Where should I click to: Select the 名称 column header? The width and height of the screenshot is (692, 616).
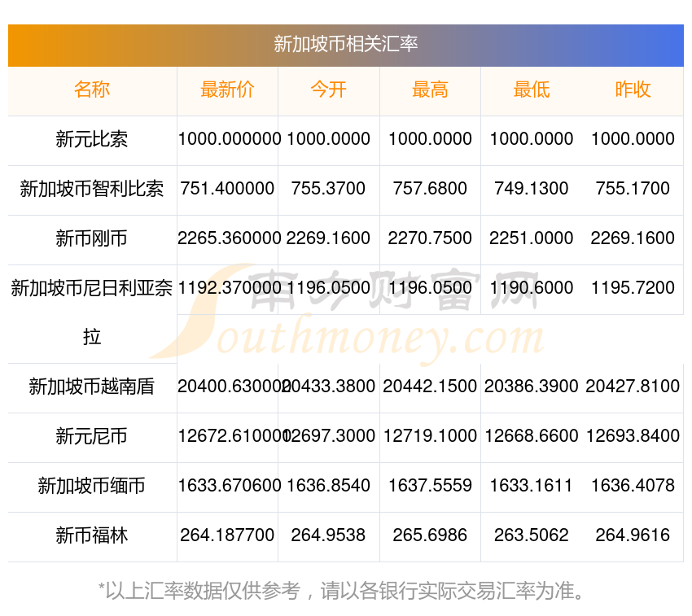[x=92, y=90]
